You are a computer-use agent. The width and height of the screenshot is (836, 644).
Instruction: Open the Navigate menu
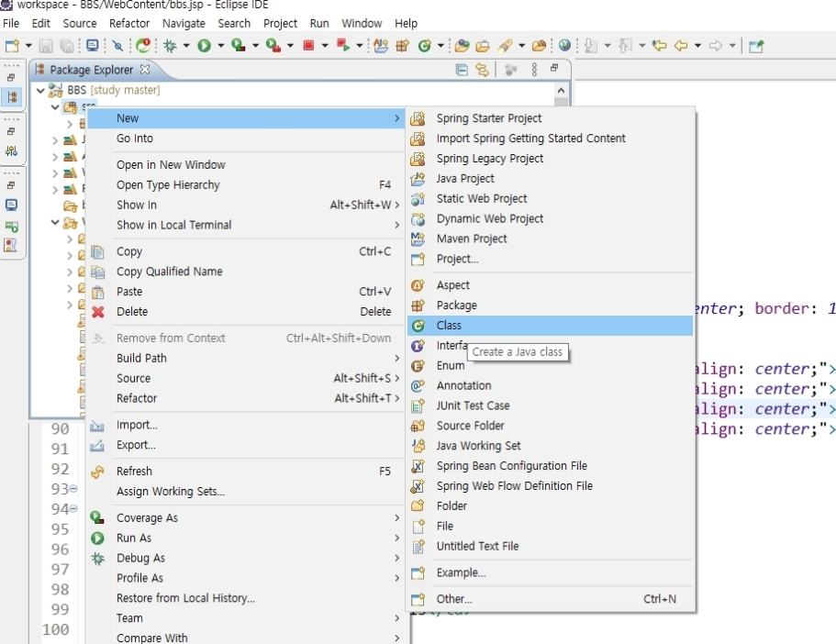[184, 24]
